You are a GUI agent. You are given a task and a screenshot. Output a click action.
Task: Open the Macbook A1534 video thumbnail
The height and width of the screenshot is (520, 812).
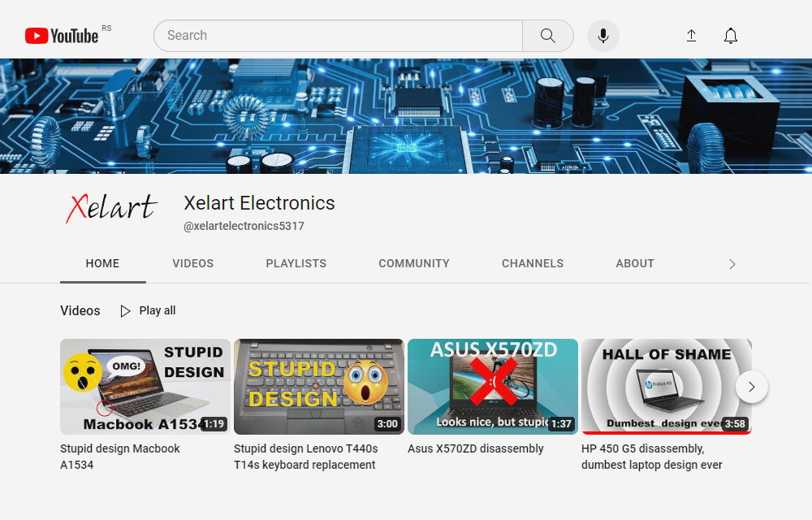tap(145, 387)
